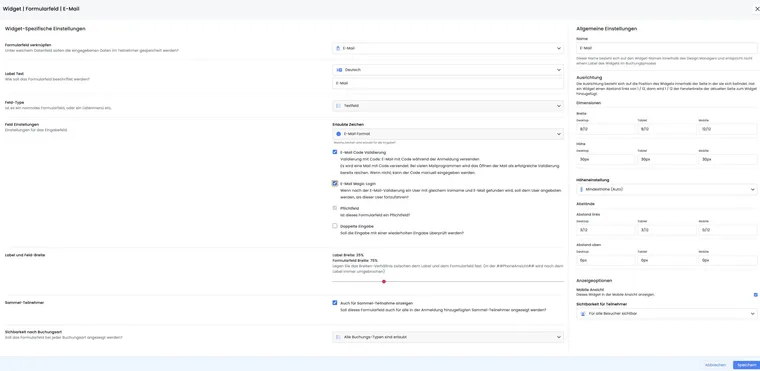Open the Sichtbarkeit nach Buchungsart dropdown
Image resolution: width=760 pixels, height=371 pixels.
[448, 337]
